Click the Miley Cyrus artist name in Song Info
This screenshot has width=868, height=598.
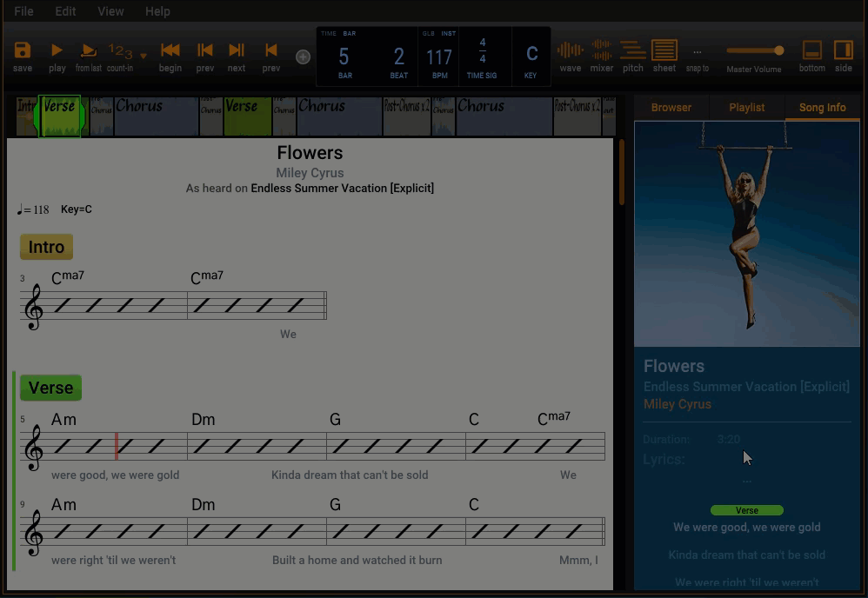677,404
